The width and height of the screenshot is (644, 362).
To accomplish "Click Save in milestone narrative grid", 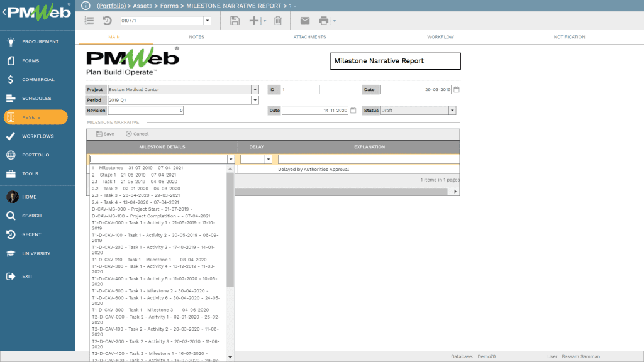I will (105, 134).
